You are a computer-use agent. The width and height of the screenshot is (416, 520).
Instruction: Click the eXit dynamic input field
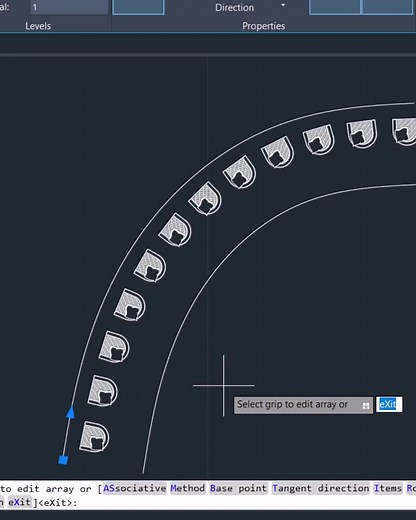pos(389,404)
